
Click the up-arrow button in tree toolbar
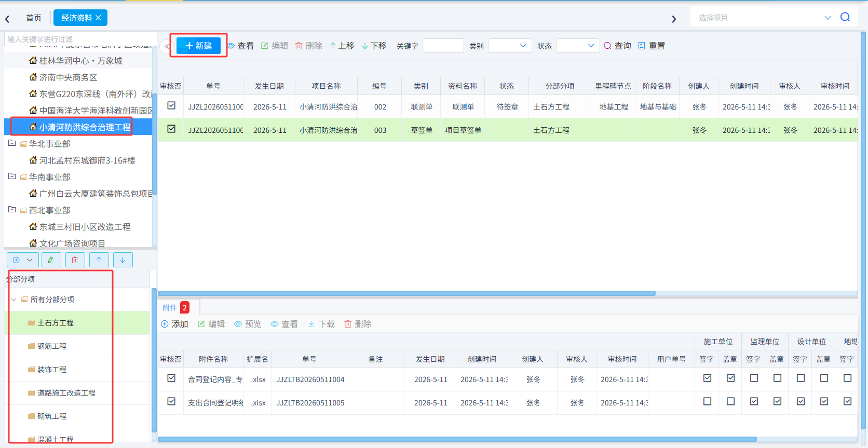[99, 260]
